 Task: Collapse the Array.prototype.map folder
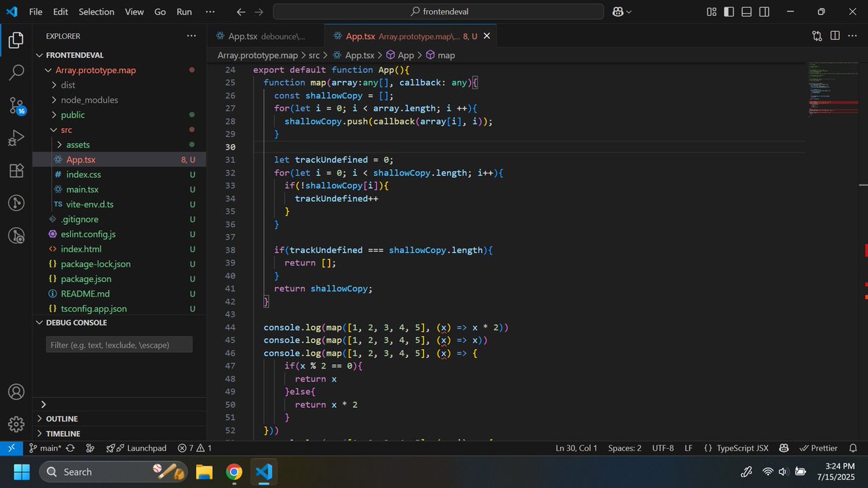tap(48, 70)
